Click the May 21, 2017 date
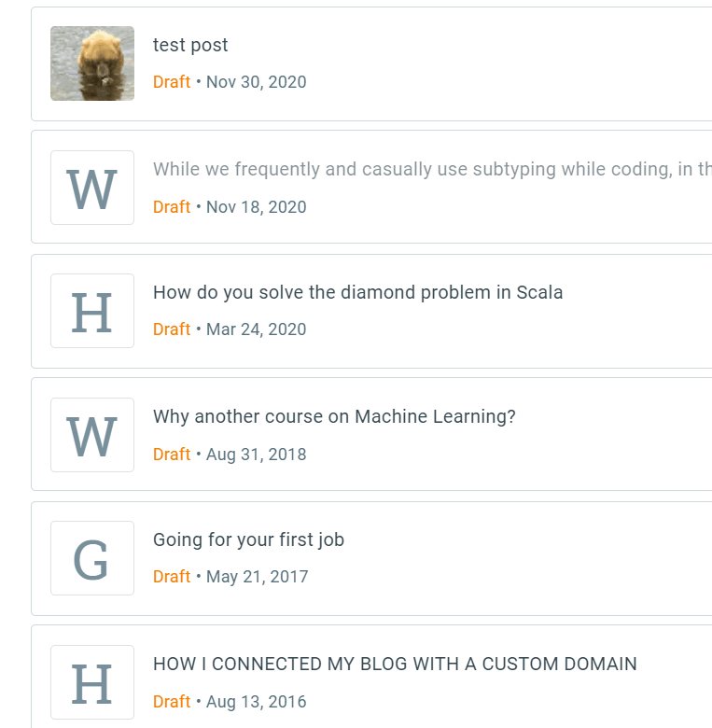 coord(257,577)
